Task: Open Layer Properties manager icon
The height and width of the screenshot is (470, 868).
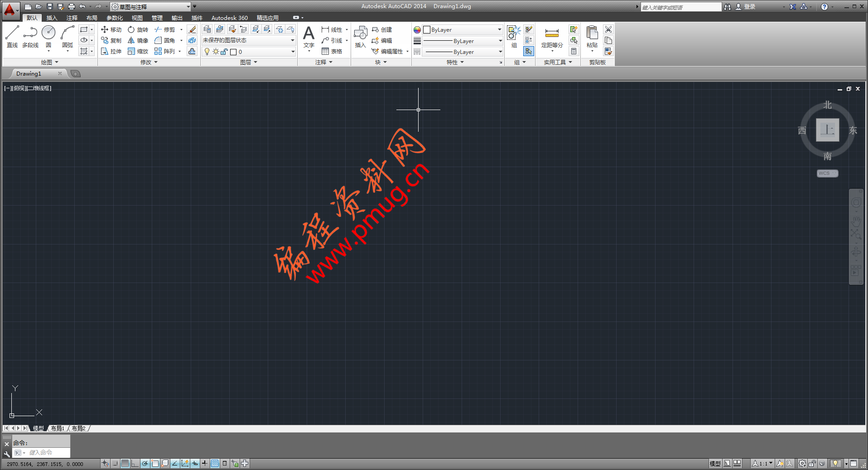Action: (207, 29)
